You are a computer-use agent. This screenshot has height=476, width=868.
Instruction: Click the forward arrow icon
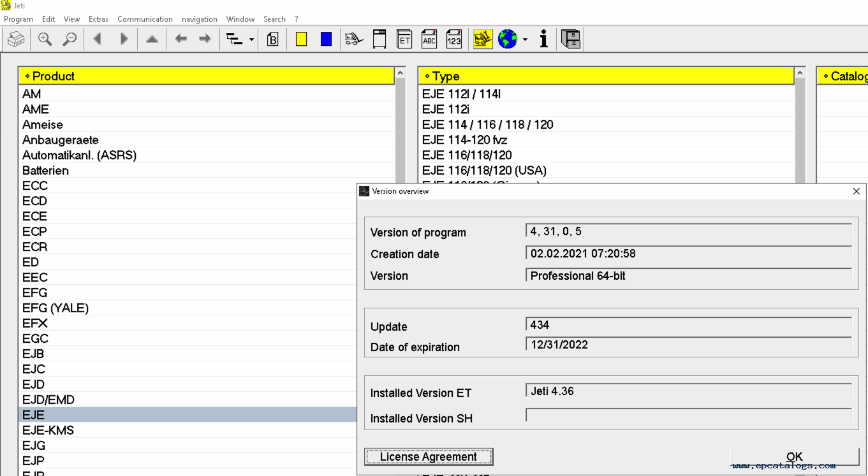click(x=205, y=40)
